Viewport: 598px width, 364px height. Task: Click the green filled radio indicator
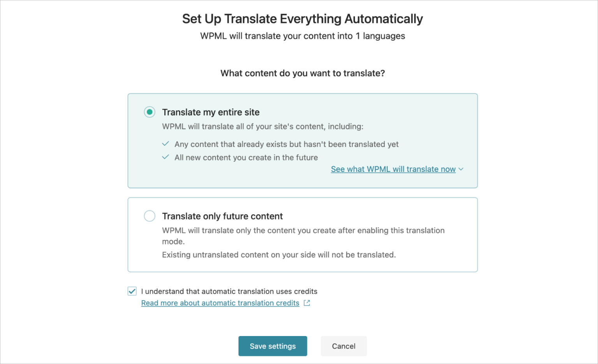[x=149, y=112]
